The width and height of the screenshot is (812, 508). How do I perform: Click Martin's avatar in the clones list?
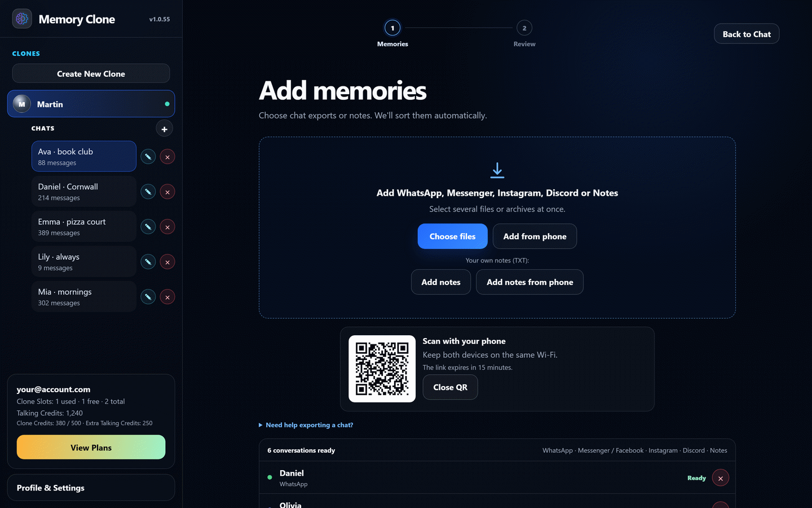pyautogui.click(x=22, y=104)
